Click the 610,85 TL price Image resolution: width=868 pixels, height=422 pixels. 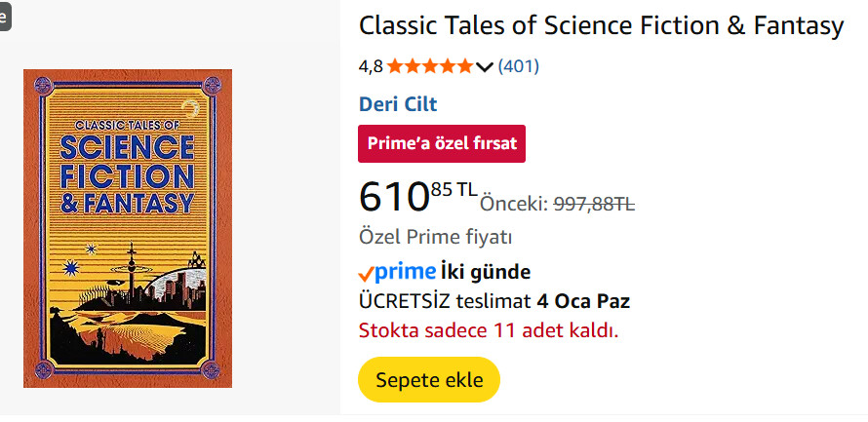(417, 195)
